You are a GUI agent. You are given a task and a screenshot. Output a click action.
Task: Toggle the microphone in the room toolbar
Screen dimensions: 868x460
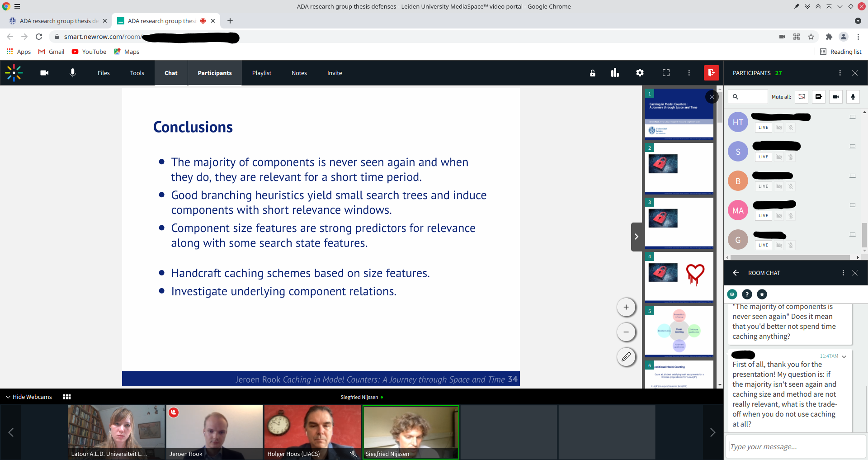tap(72, 73)
